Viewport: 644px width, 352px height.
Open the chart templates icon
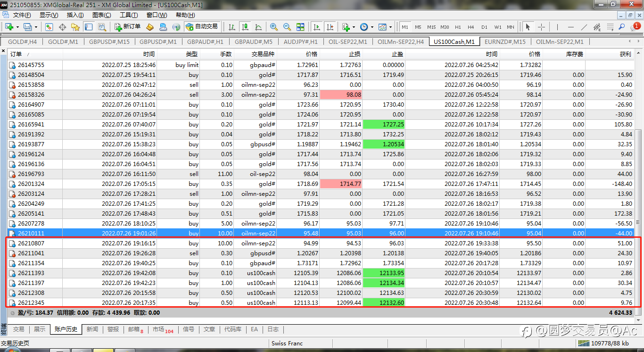tap(382, 27)
